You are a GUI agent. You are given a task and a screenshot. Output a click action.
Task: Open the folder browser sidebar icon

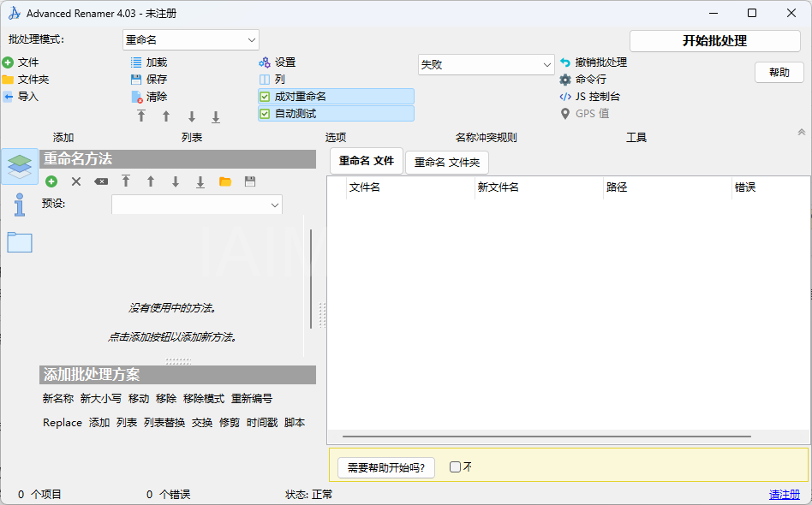pyautogui.click(x=20, y=242)
